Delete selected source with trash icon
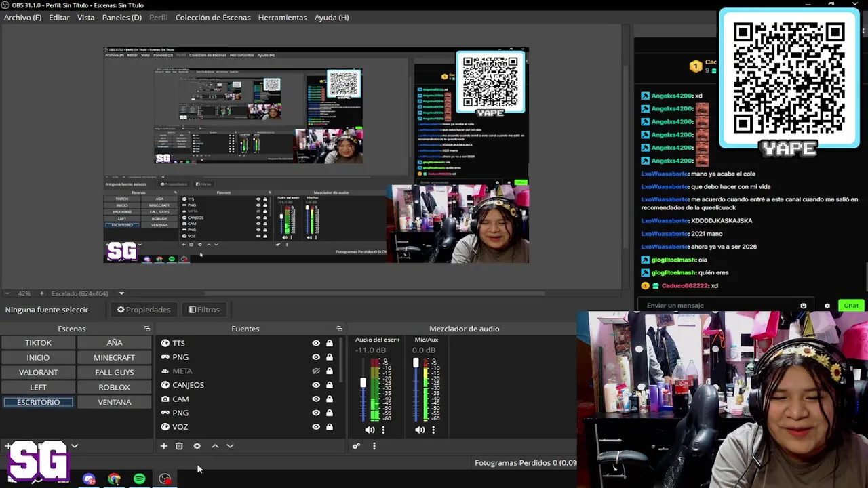The width and height of the screenshot is (868, 488). tap(179, 446)
